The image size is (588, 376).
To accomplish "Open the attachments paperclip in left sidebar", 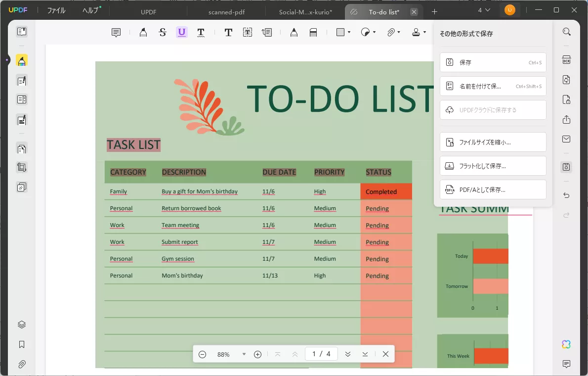I will (x=22, y=364).
